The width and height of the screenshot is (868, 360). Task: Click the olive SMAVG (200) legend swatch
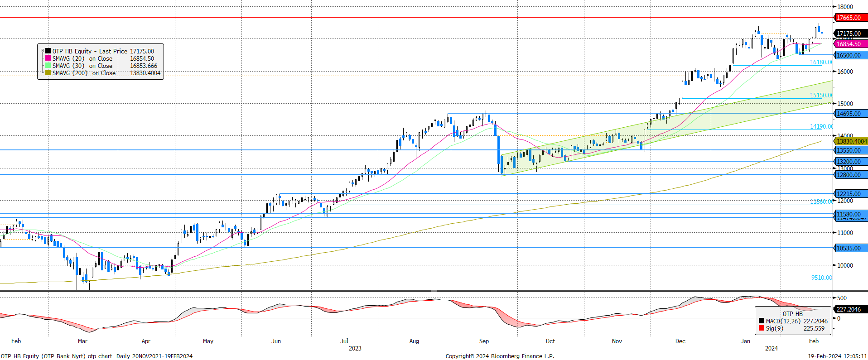48,73
